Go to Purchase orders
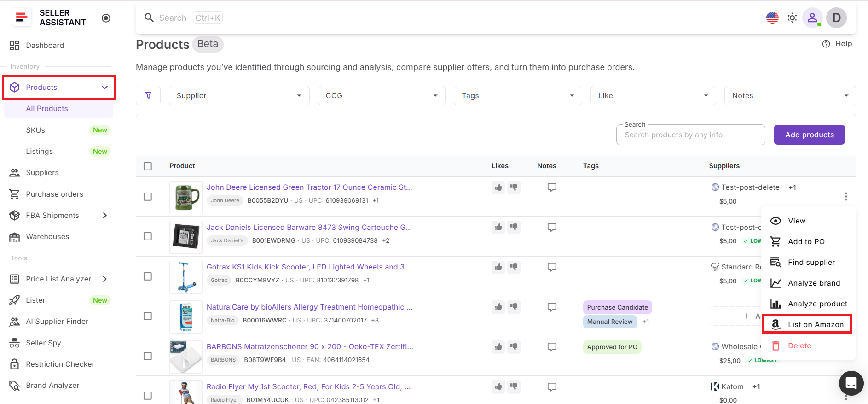Image resolution: width=868 pixels, height=404 pixels. tap(55, 194)
